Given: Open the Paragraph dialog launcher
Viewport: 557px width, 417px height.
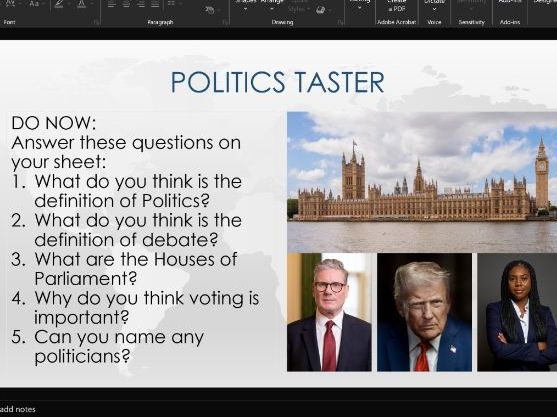Looking at the screenshot, I should click(x=225, y=22).
